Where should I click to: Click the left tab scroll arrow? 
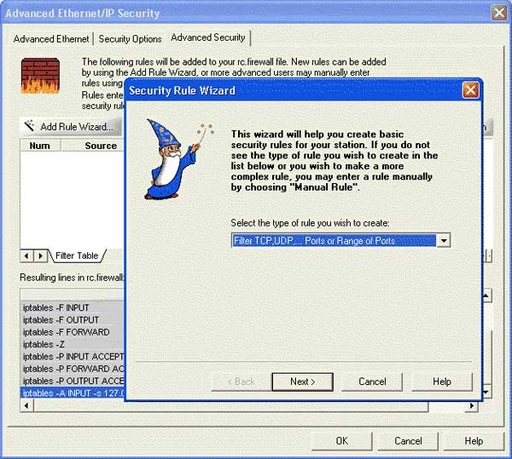pos(27,256)
